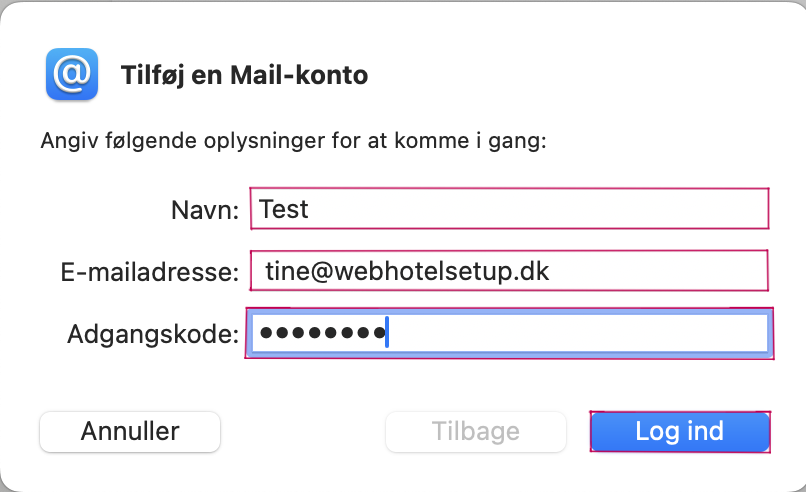Click inside the Adgangskode password field
806x492 pixels.
coord(509,333)
